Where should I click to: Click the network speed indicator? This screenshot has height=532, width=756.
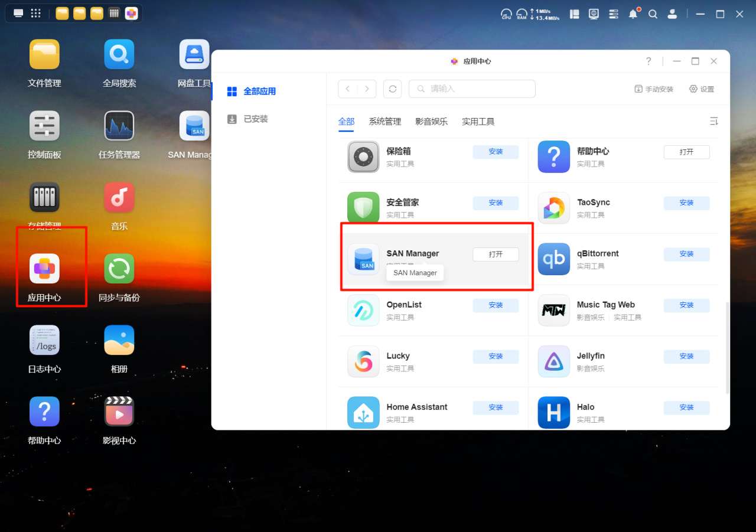pyautogui.click(x=545, y=14)
